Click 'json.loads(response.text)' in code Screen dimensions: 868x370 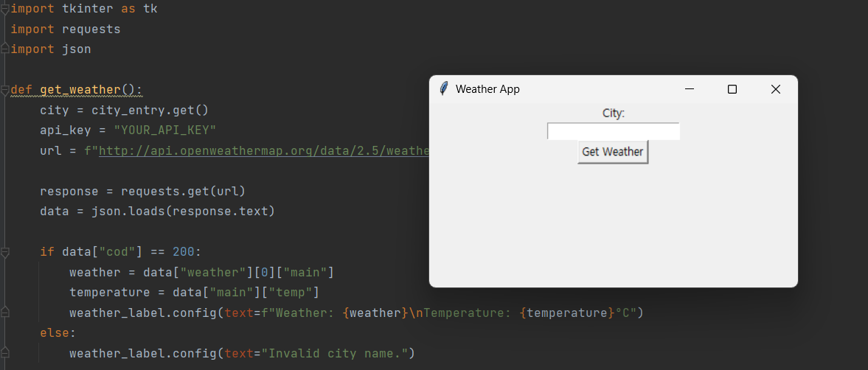coord(183,212)
